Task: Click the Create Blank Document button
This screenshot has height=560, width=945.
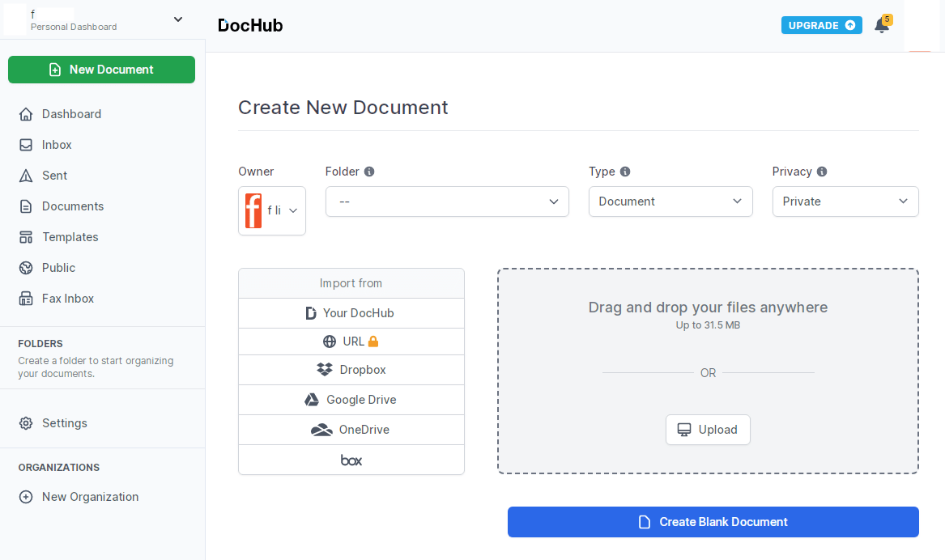Action: pyautogui.click(x=713, y=522)
